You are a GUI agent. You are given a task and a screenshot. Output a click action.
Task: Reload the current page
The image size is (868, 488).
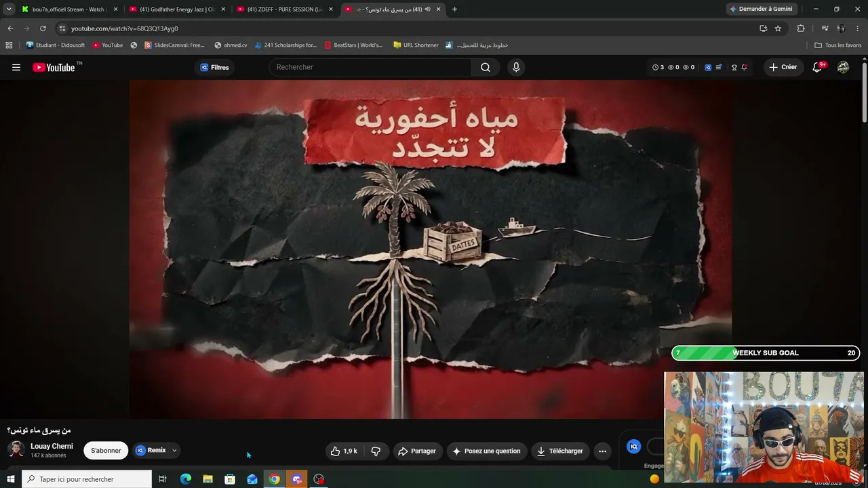pos(43,28)
